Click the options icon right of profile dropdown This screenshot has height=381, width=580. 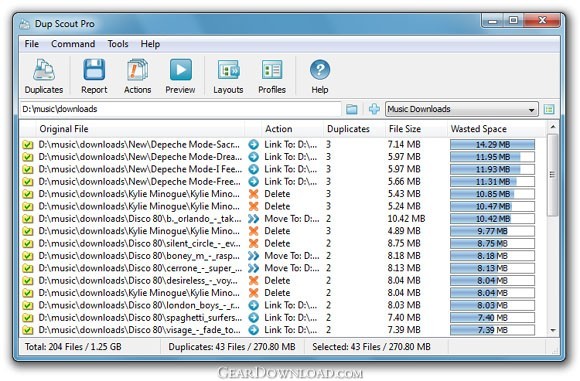549,109
